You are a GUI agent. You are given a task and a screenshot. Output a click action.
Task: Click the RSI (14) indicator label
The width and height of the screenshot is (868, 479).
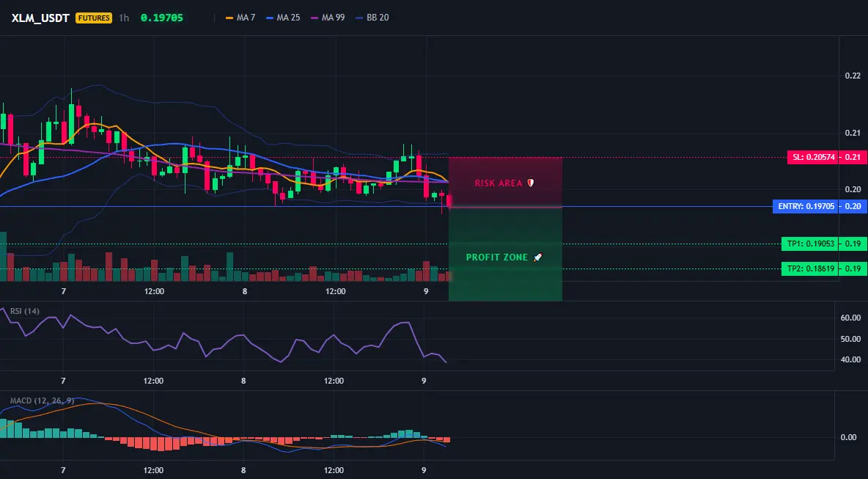25,311
